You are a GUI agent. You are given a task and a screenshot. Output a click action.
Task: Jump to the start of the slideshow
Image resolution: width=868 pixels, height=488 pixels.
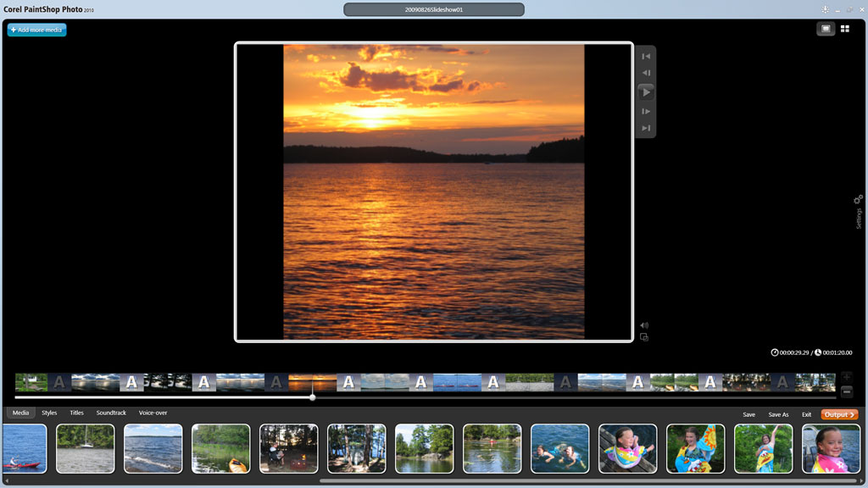pos(646,56)
